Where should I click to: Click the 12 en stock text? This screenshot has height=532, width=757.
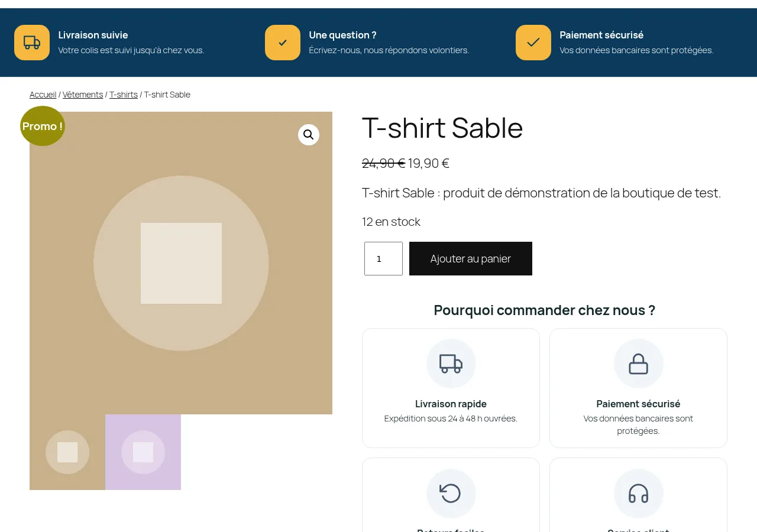pyautogui.click(x=391, y=222)
